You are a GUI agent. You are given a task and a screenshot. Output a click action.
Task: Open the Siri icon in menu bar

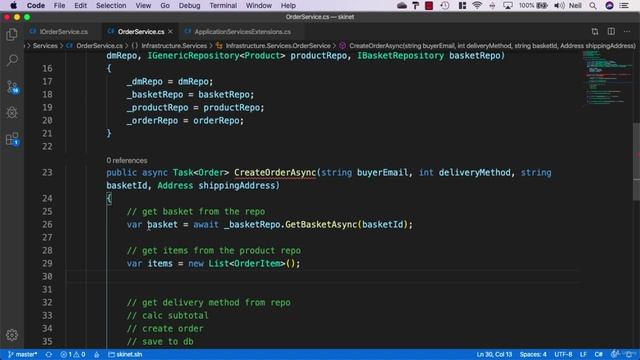coord(609,5)
